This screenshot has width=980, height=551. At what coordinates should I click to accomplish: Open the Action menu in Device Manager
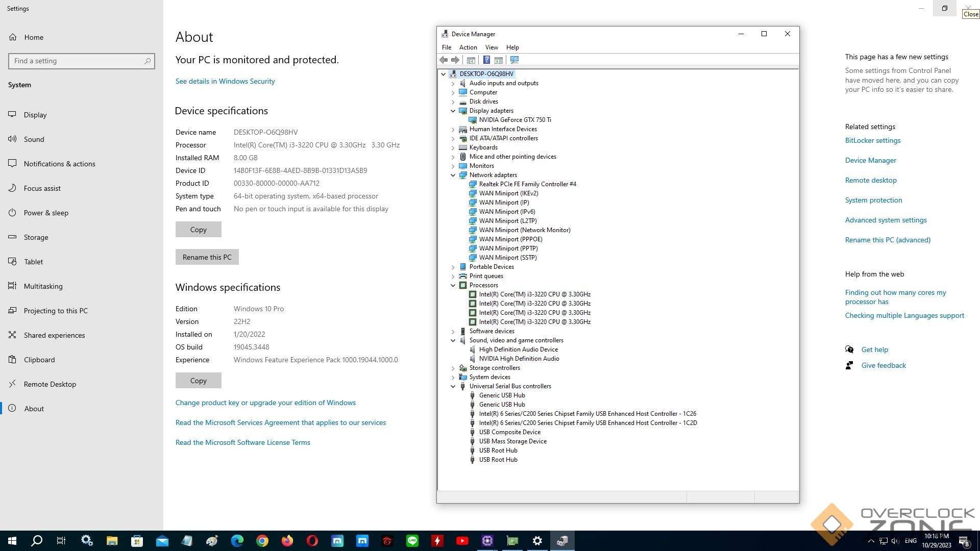(468, 47)
